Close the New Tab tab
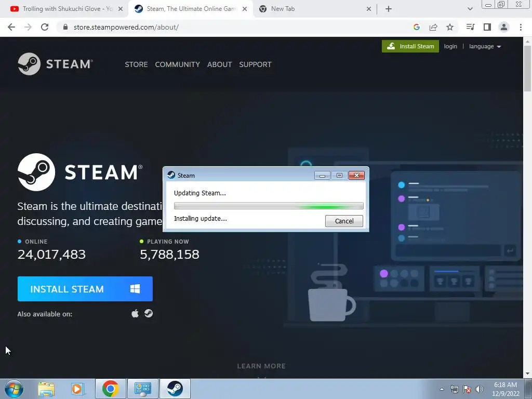 (x=369, y=9)
